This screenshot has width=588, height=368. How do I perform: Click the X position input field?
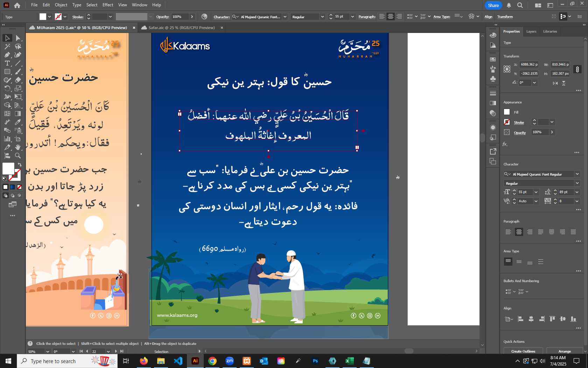529,64
